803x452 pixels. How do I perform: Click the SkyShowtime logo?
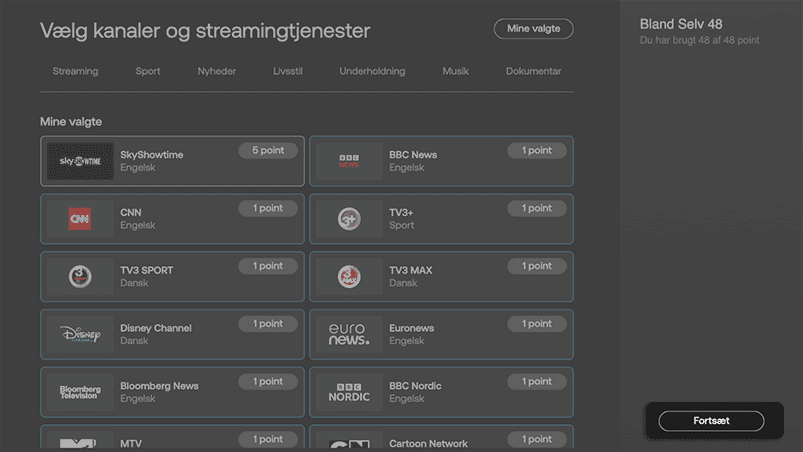(x=80, y=161)
